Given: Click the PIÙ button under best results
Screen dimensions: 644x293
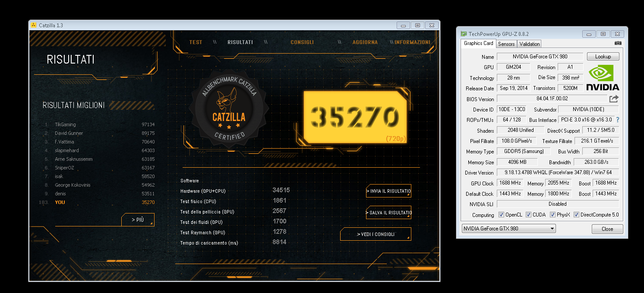Looking at the screenshot, I should [x=138, y=220].
